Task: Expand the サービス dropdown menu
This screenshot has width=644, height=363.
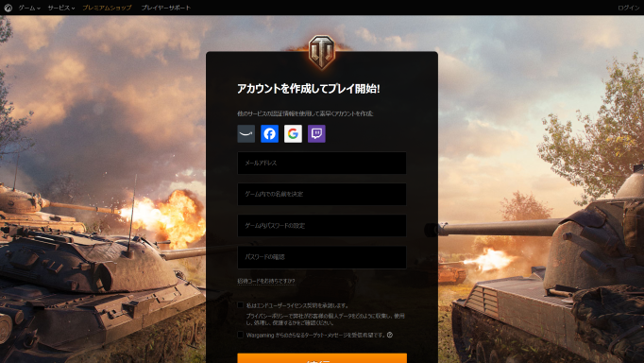Action: 60,8
